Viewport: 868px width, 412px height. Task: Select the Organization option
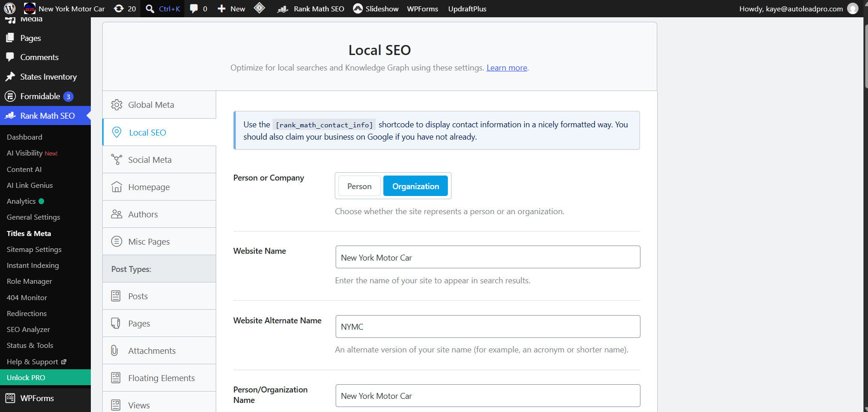point(416,186)
